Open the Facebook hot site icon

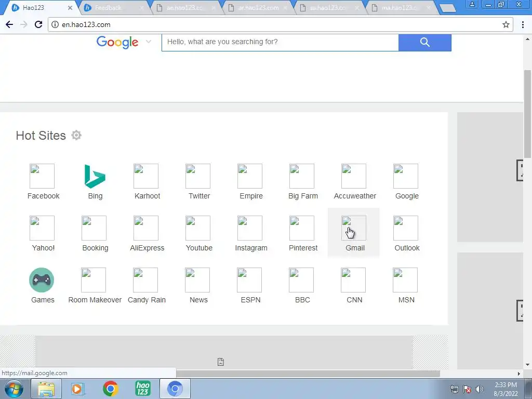(42, 176)
